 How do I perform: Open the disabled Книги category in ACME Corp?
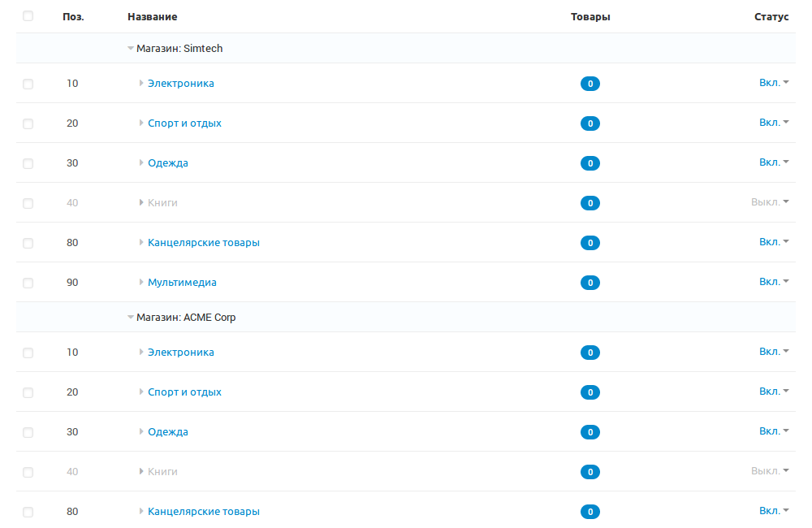(162, 472)
